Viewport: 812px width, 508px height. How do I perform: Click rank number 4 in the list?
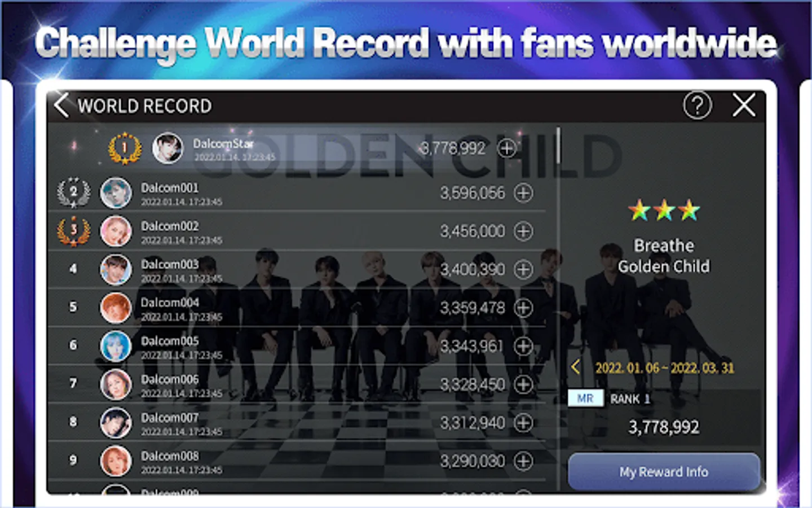[x=73, y=269]
